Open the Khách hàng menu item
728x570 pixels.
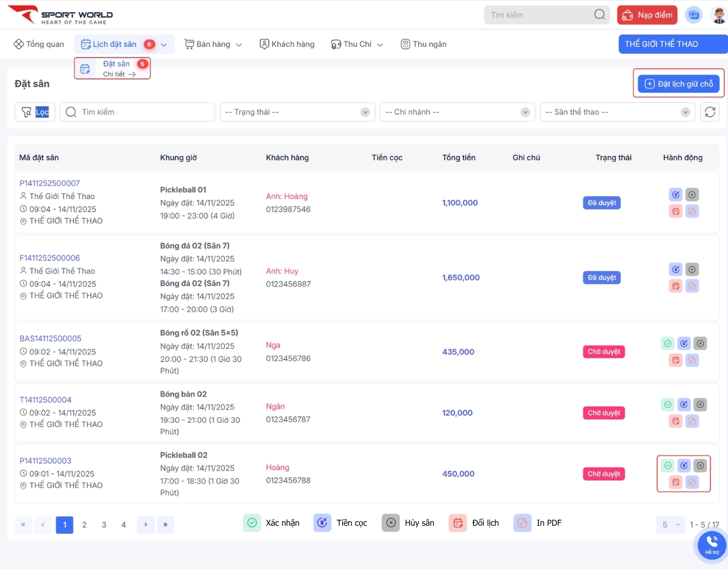287,44
